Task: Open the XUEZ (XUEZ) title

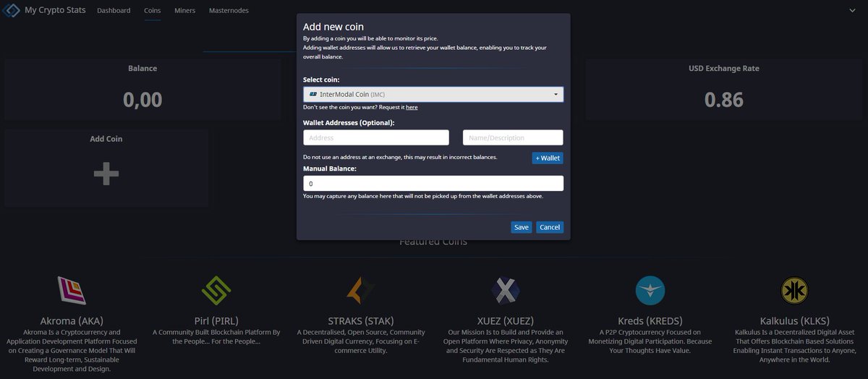Action: click(506, 321)
